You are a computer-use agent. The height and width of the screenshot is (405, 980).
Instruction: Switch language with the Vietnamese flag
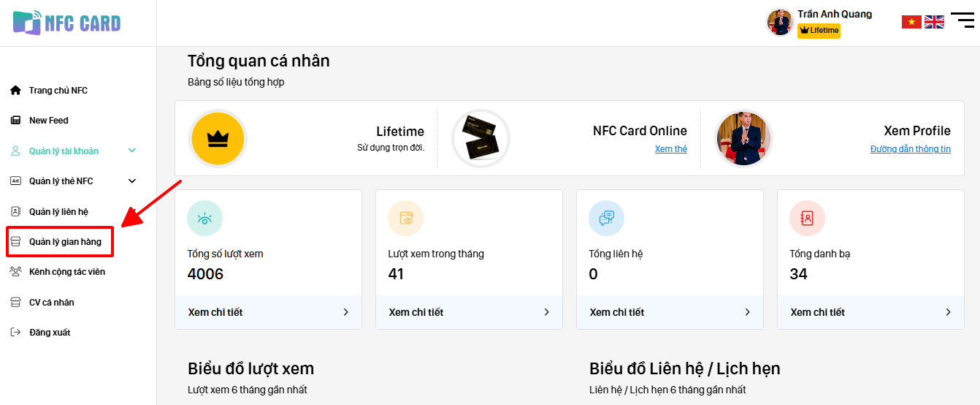coord(911,22)
